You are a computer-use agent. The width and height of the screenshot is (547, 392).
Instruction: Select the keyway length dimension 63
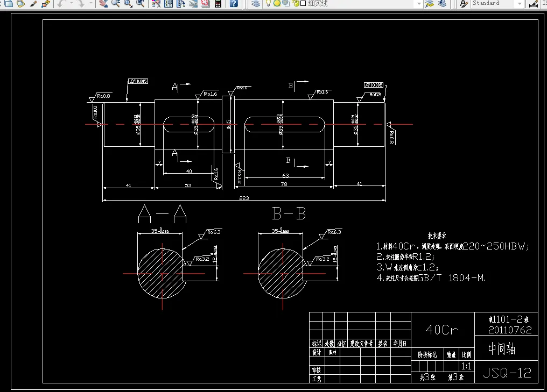pos(285,176)
